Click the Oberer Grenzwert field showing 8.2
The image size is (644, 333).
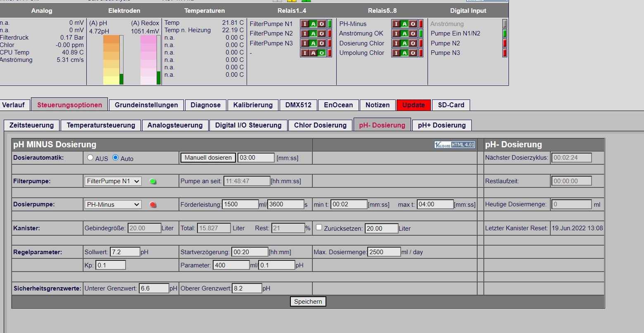[x=247, y=288]
